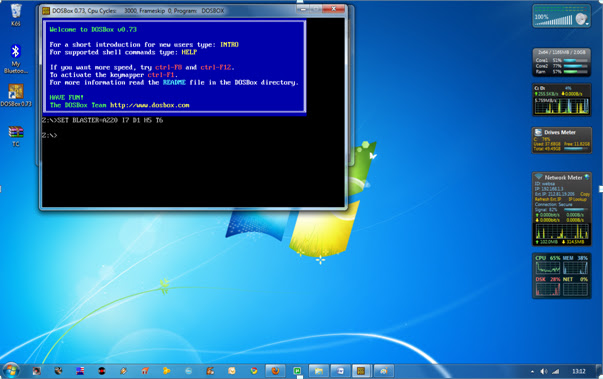
Task: Open the network signal tray icon
Action: pos(555,371)
